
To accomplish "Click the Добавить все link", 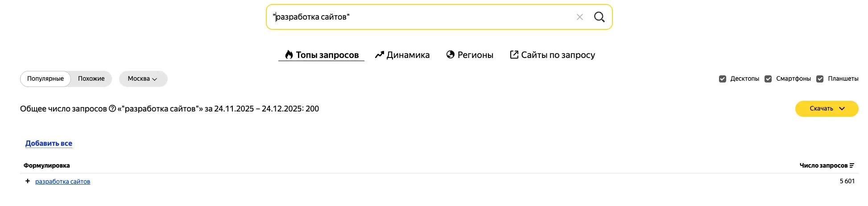I will tap(49, 143).
